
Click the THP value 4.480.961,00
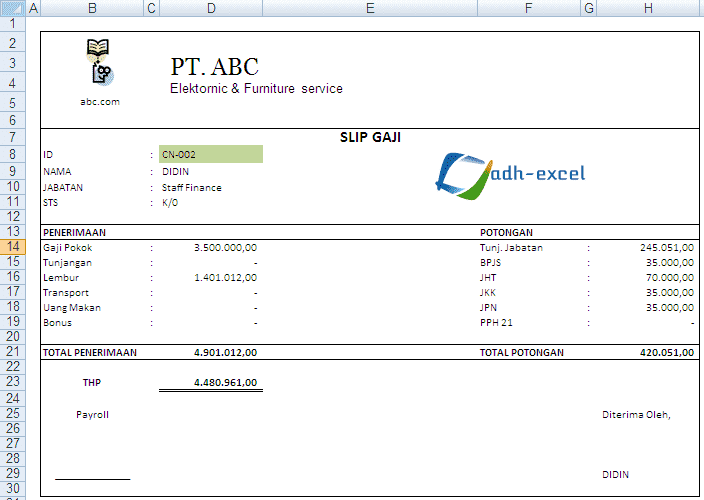tap(225, 382)
